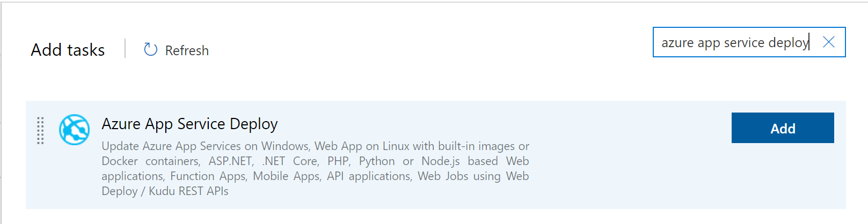Image resolution: width=868 pixels, height=224 pixels.
Task: Click the task description starting with 'Update Azure'
Action: (x=315, y=168)
